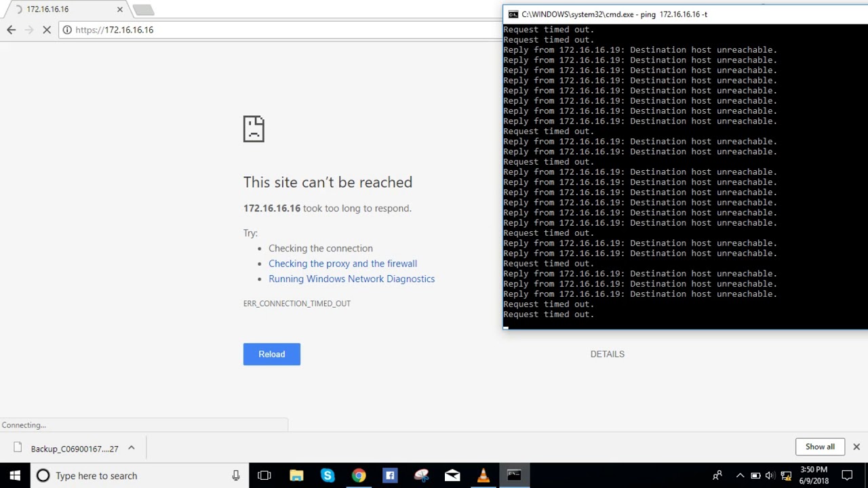Click the browser back arrow
Screen dimensions: 868x488
click(11, 30)
